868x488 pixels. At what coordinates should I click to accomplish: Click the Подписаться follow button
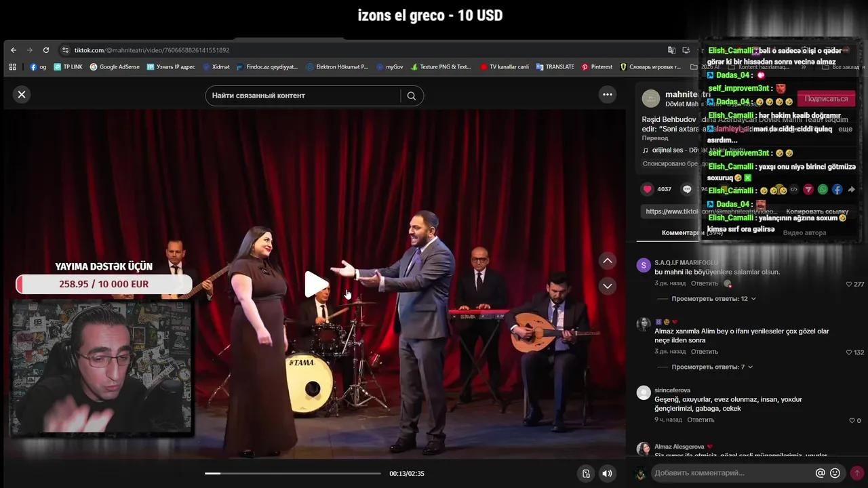pos(826,99)
